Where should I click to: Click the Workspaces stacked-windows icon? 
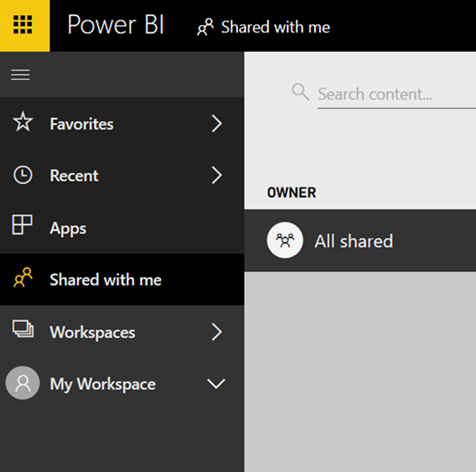[x=23, y=331]
